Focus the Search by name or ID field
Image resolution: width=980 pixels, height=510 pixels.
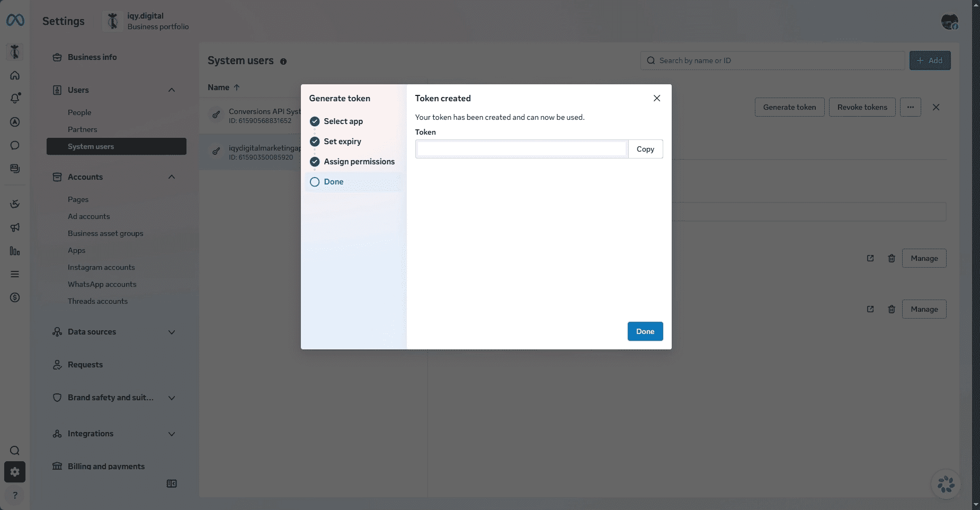[x=772, y=60]
